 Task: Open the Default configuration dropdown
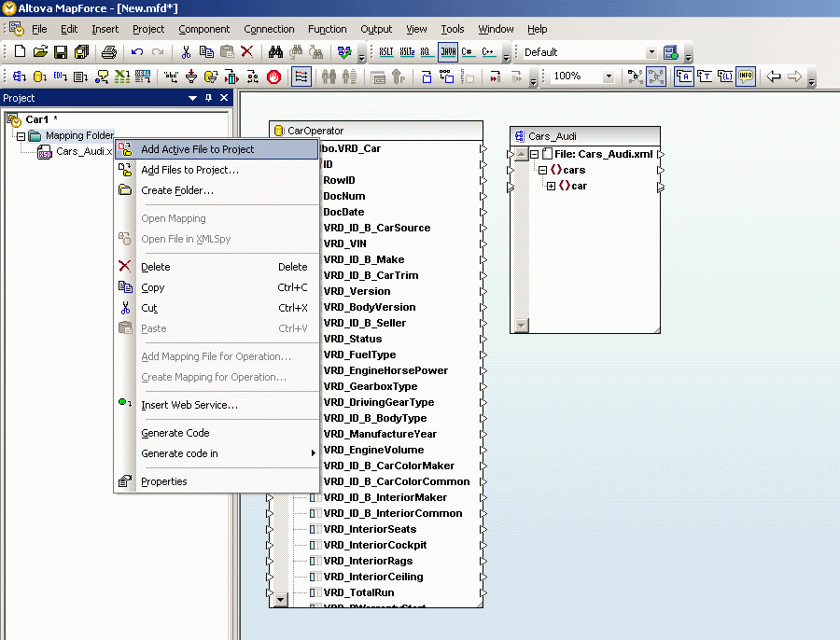click(651, 52)
